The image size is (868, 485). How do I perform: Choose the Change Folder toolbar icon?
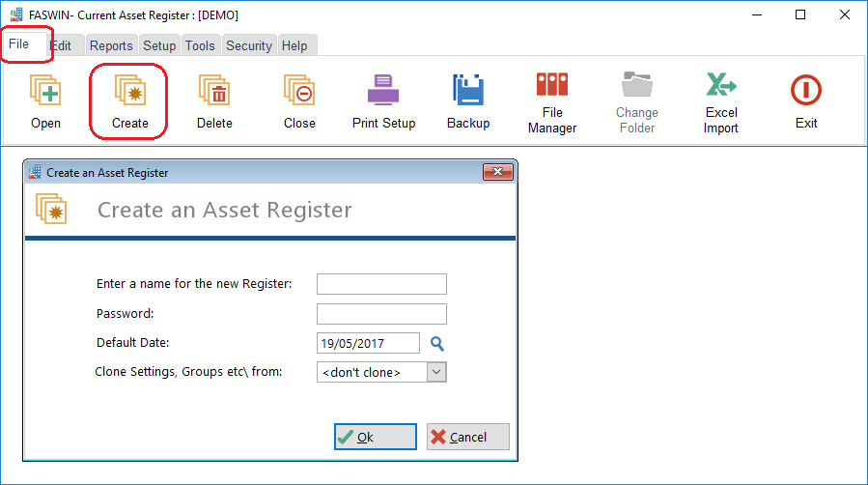click(x=637, y=103)
